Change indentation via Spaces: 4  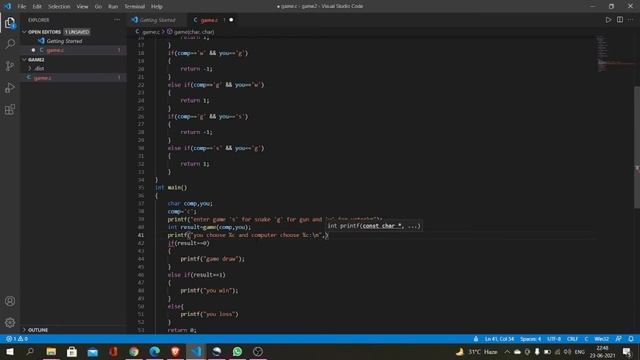point(531,339)
